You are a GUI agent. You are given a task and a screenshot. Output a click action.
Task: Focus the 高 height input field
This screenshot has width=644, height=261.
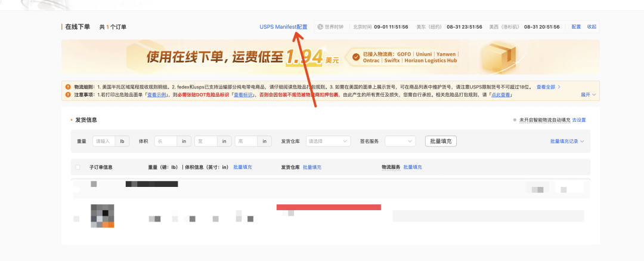[246, 141]
